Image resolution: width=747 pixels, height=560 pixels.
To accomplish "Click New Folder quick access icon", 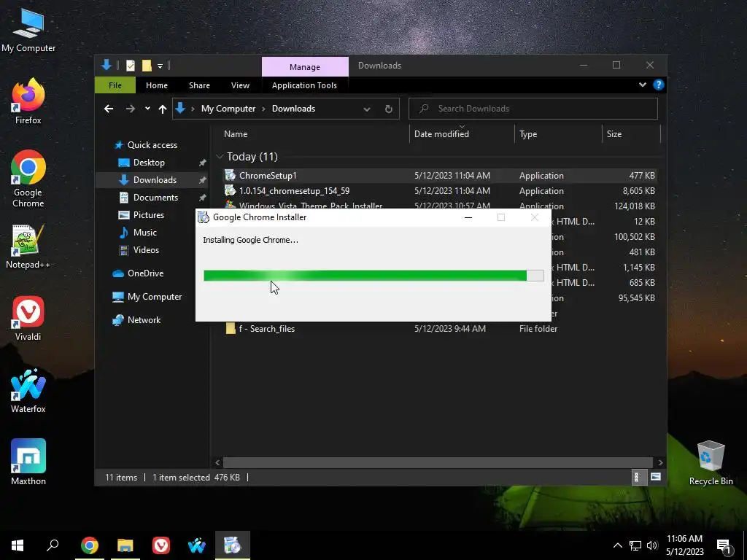I will pos(147,65).
